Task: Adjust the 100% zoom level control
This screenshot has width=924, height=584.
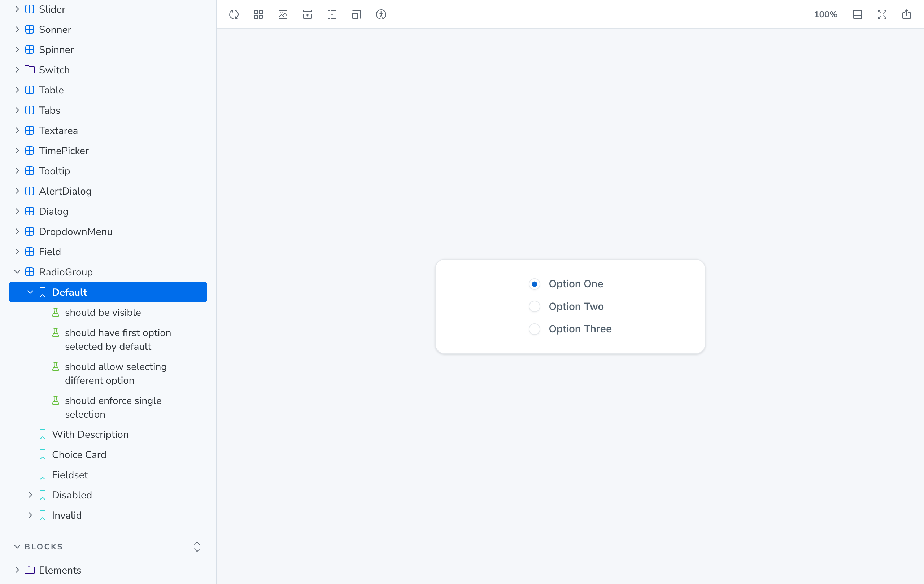Action: (826, 14)
